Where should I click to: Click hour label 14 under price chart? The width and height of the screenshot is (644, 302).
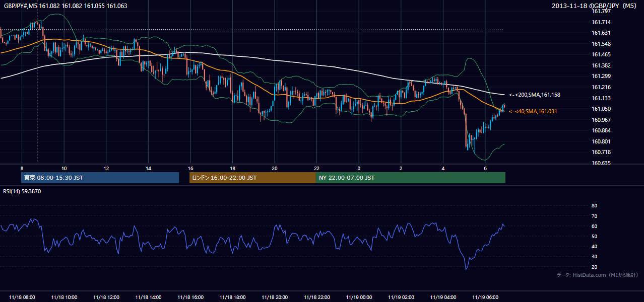pos(148,168)
